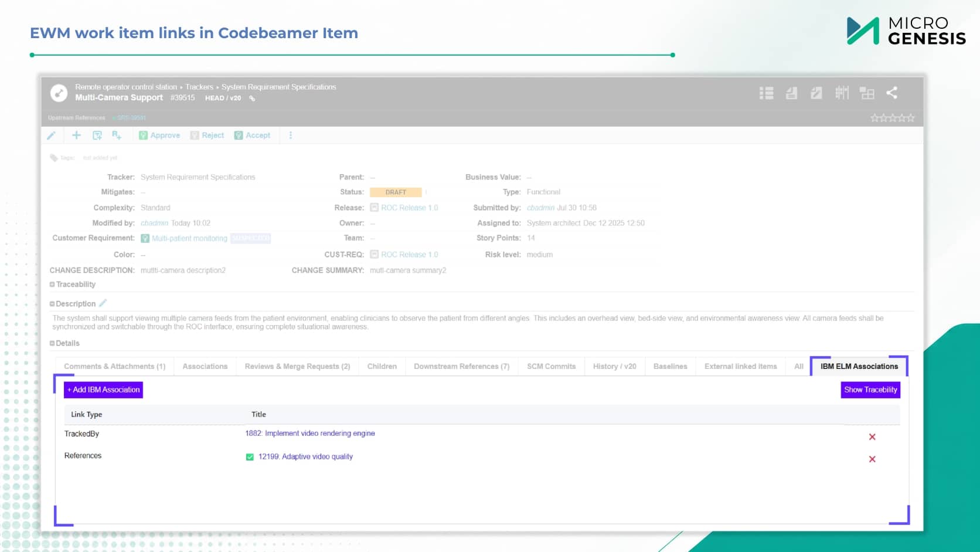
Task: Open 1882: Implement video rendering engine link
Action: coord(310,434)
